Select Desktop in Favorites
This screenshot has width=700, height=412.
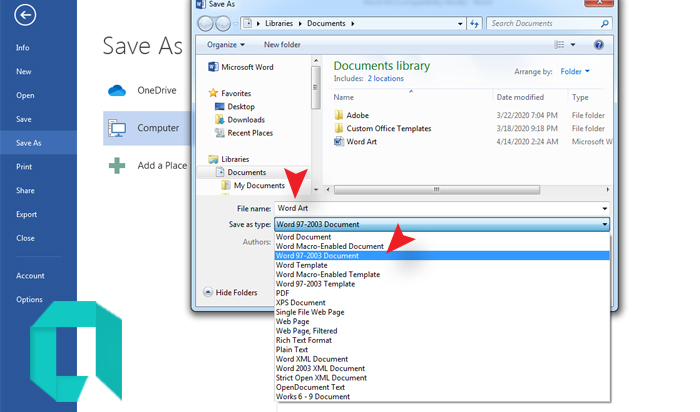[241, 107]
